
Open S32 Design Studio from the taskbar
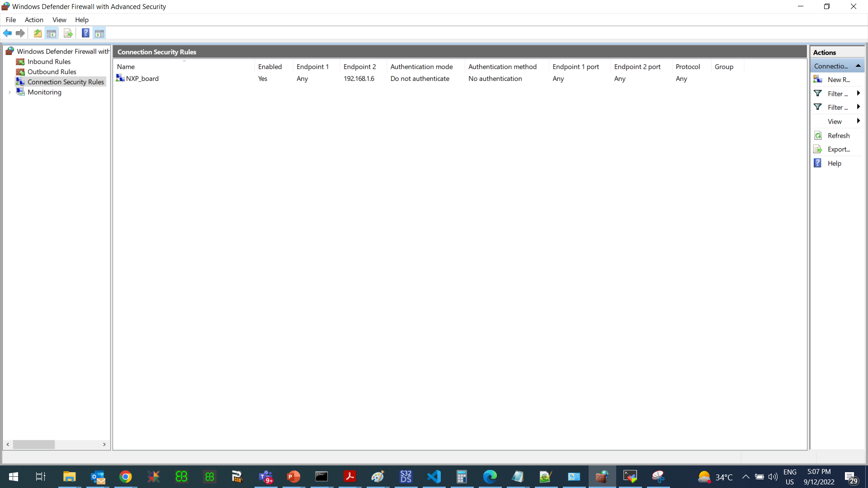[x=406, y=477]
